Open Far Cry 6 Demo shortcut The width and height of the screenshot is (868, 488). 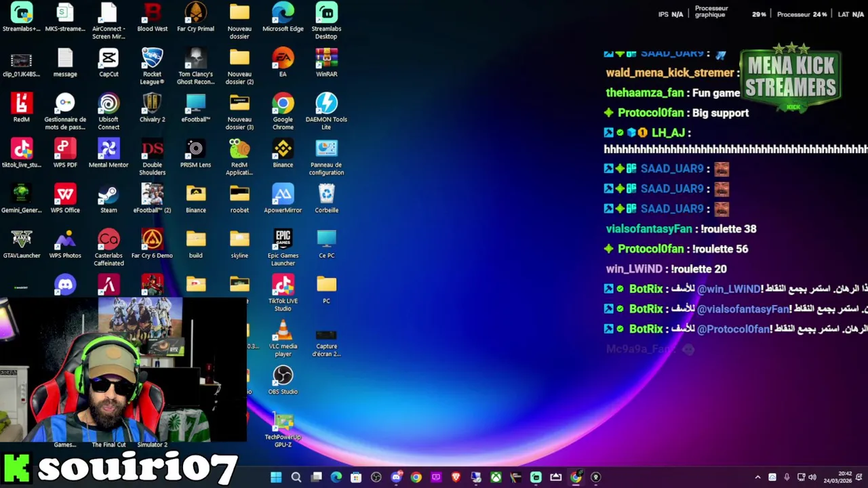coord(152,245)
